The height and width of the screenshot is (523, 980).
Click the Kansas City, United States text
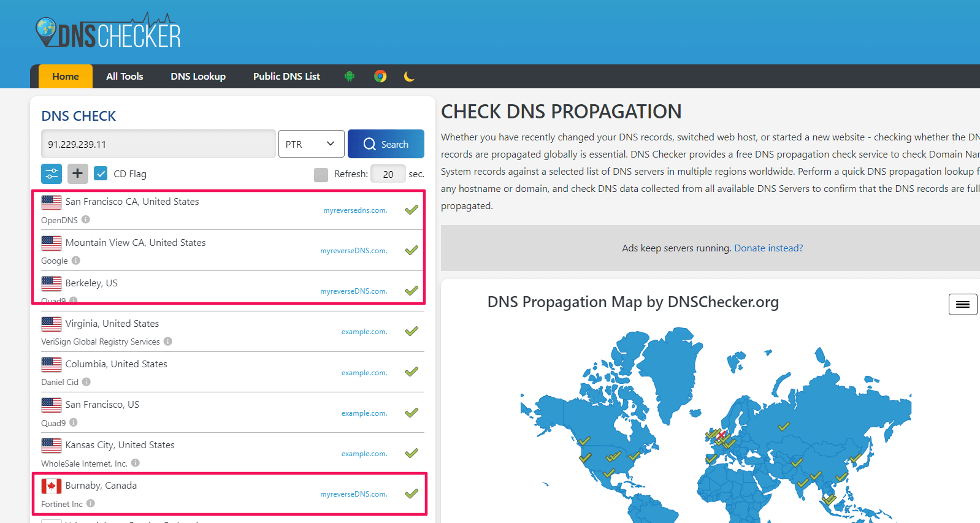120,445
